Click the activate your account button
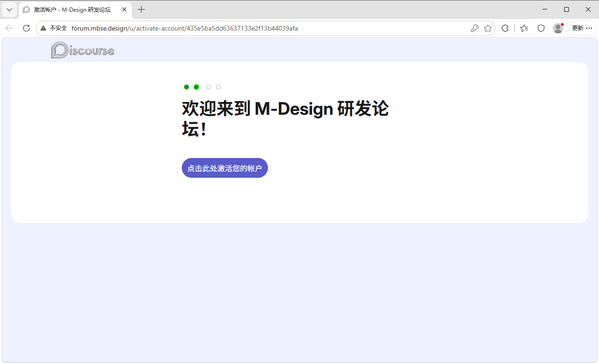This screenshot has width=599, height=364. click(x=225, y=168)
